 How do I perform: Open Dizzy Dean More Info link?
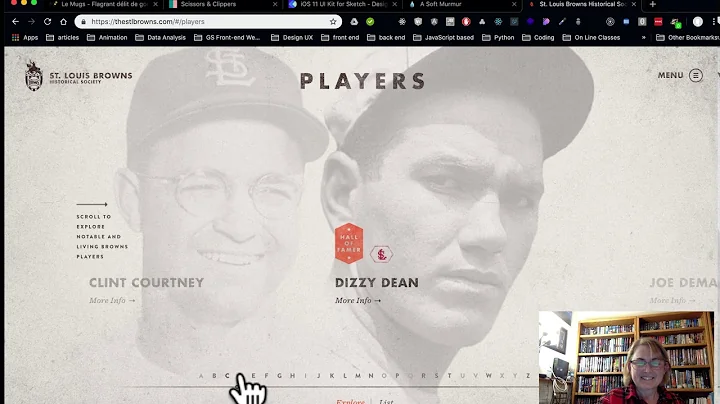358,300
